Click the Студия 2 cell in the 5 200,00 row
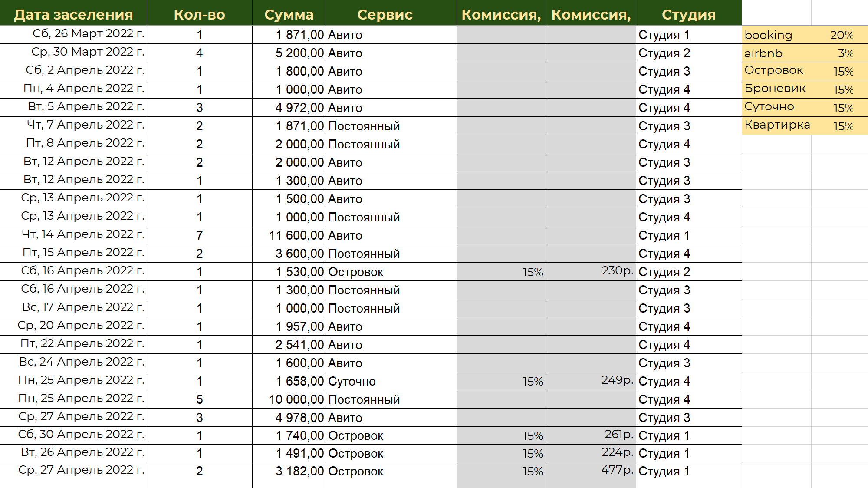This screenshot has height=488, width=868. (x=689, y=53)
